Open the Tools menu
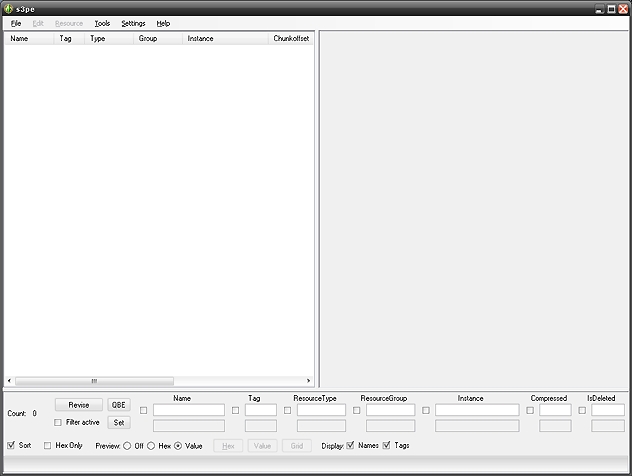Image resolution: width=632 pixels, height=476 pixels. click(102, 23)
